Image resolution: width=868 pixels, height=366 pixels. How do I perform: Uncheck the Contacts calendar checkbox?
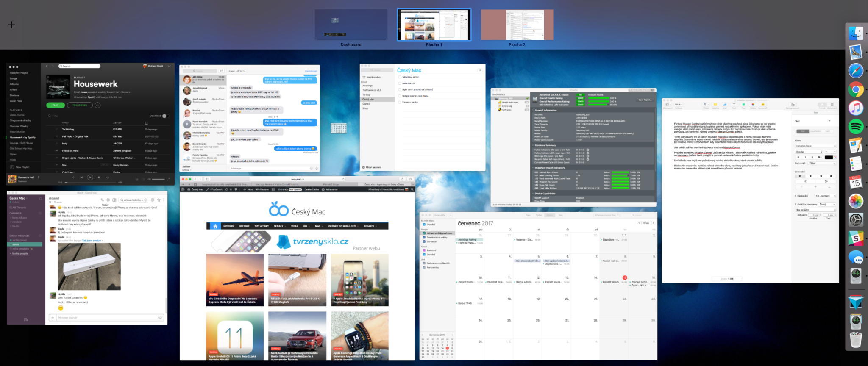click(x=424, y=241)
